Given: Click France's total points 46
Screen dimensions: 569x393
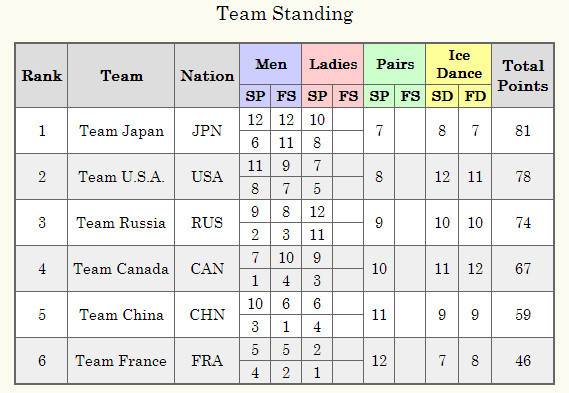Looking at the screenshot, I should [x=523, y=361].
